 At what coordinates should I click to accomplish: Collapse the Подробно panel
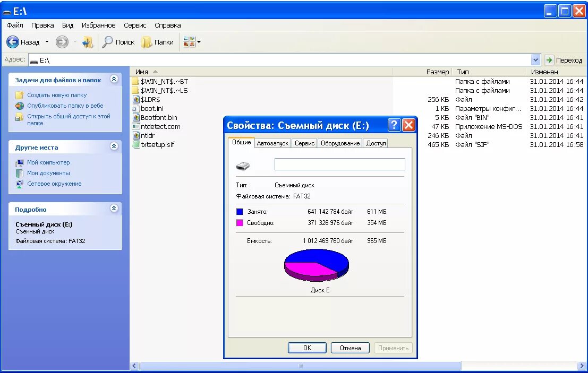114,208
